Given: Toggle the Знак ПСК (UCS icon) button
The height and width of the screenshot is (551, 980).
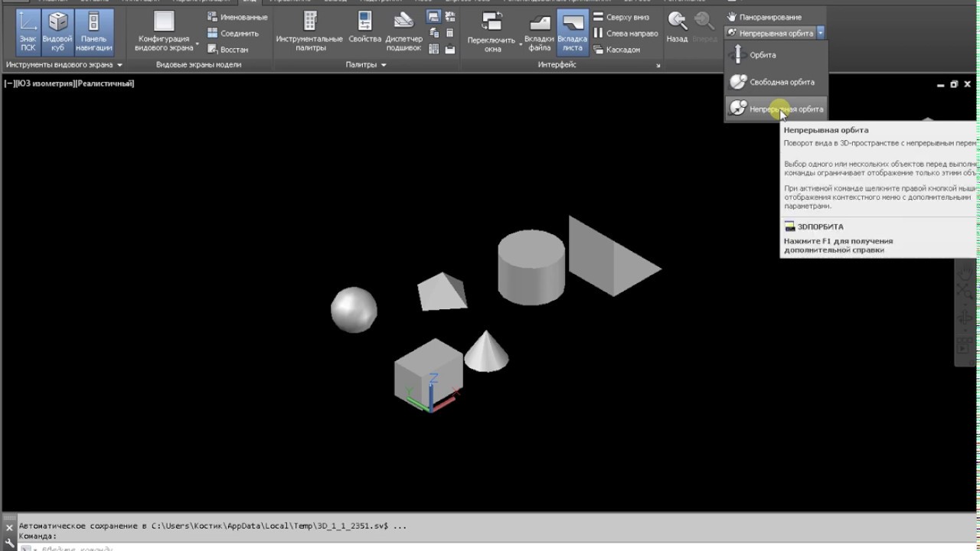Looking at the screenshot, I should (28, 32).
